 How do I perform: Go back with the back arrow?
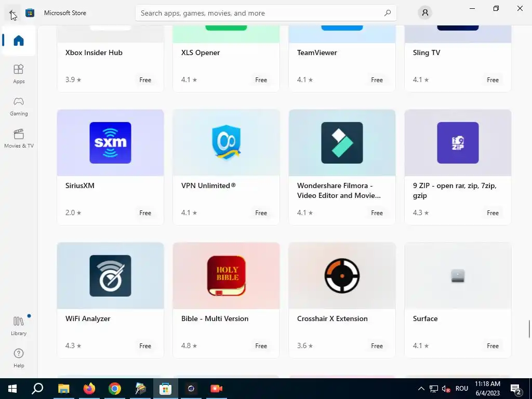[12, 13]
